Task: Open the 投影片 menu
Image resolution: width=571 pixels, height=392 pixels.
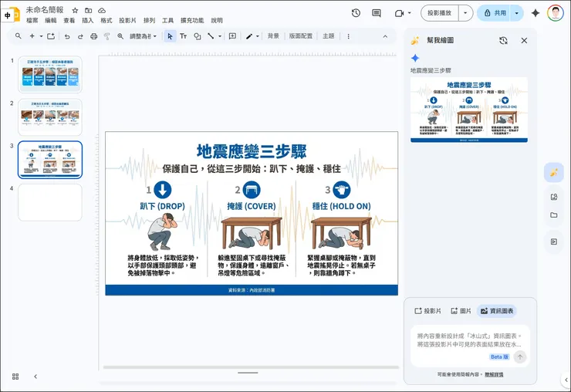Action: coord(127,20)
